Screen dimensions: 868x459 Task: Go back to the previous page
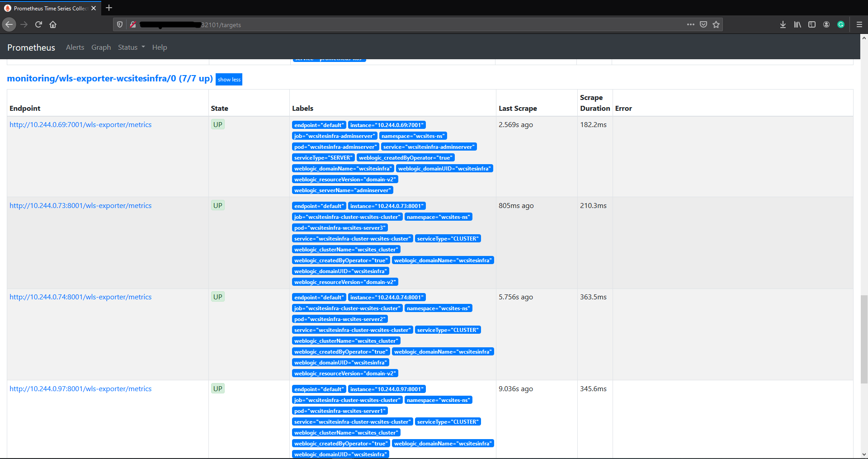click(9, 24)
